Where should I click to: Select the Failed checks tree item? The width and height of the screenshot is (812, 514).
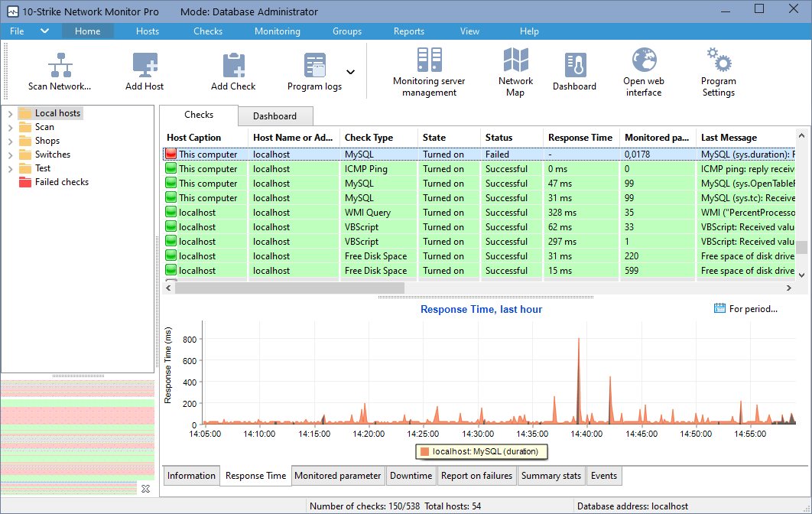coord(62,182)
